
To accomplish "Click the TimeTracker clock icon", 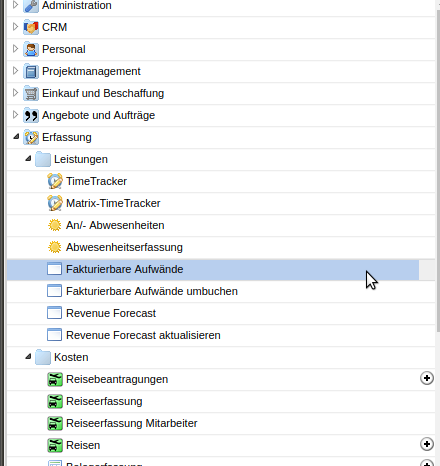I will (x=55, y=181).
